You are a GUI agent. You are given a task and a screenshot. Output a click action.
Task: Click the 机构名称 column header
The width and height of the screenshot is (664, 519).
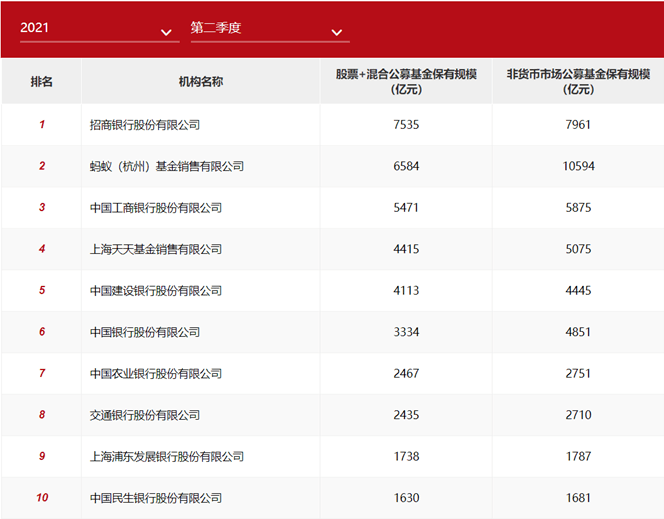pos(201,82)
